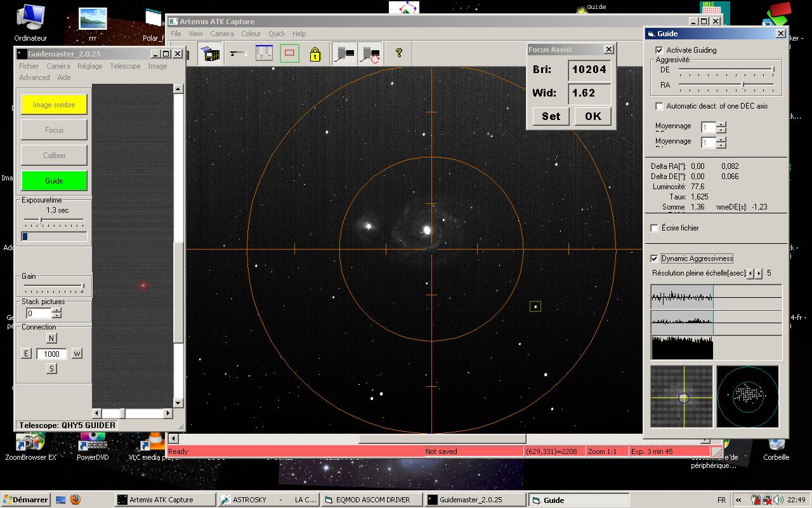Switch to ASTROSKY taskbar window
The image size is (812, 508).
tap(268, 500)
